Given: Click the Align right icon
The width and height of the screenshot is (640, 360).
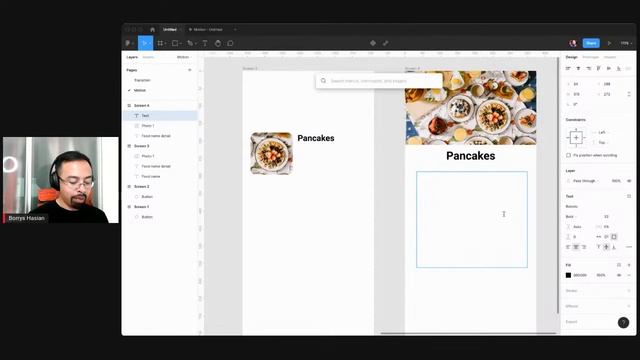Looking at the screenshot, I should pos(589,69).
